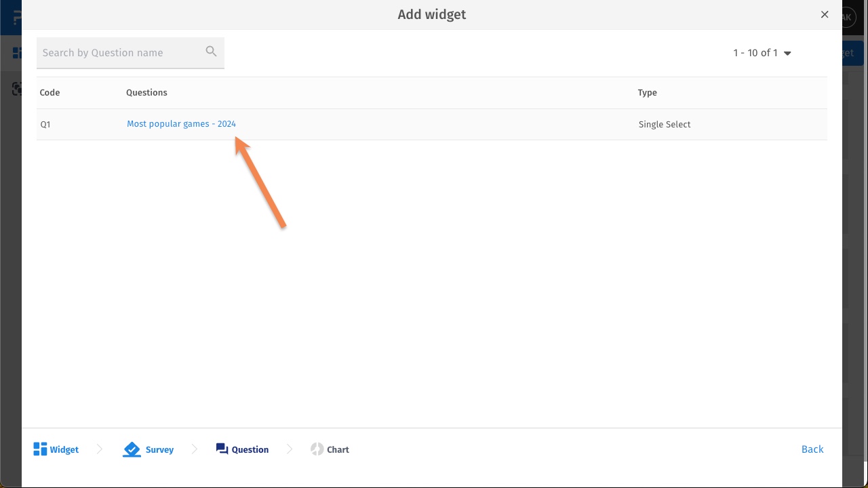
Task: Click the Code column header
Action: click(x=50, y=93)
